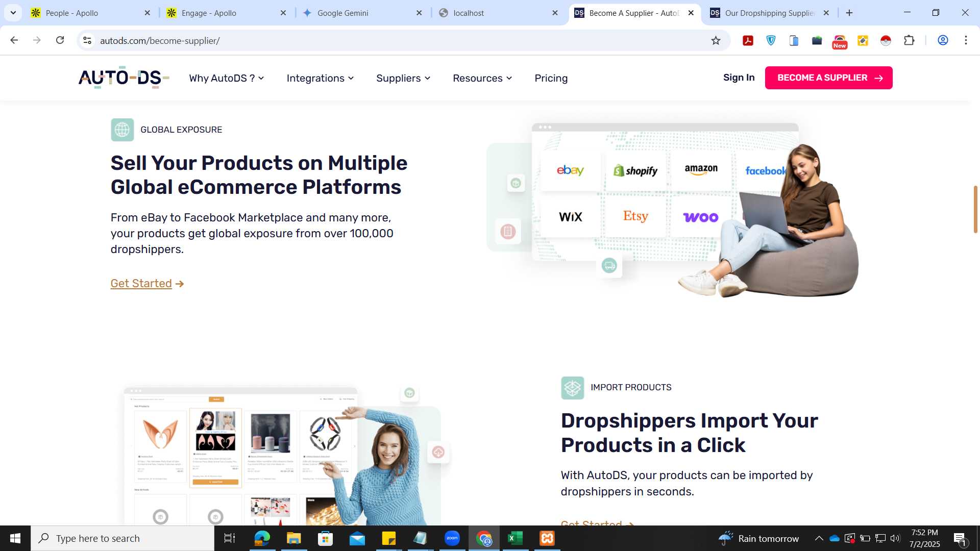Click the Global Exposure globe icon
Viewport: 980px width, 551px height.
[122, 130]
